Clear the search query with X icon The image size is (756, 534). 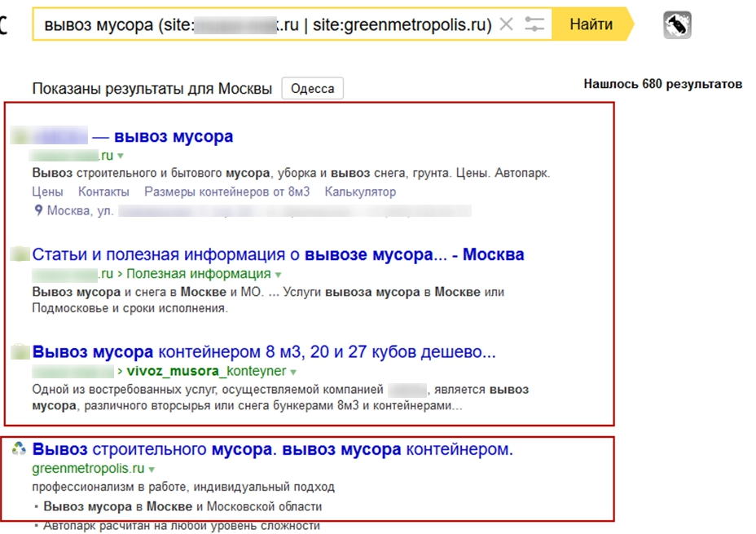coord(506,25)
